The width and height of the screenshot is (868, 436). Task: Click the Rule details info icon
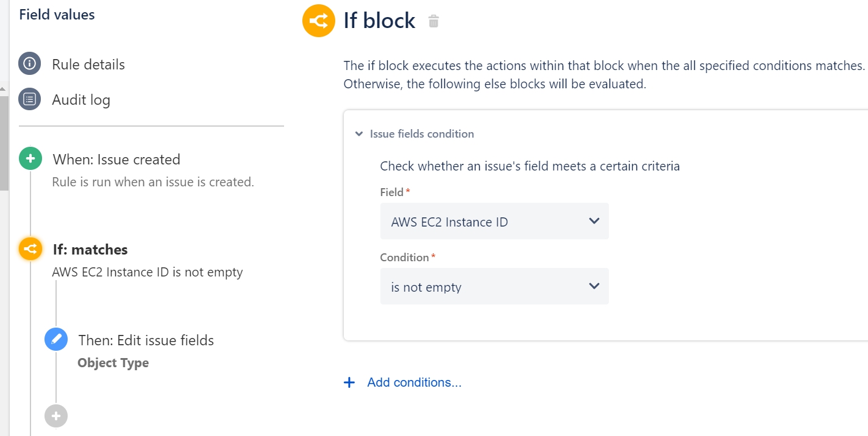[x=29, y=64]
